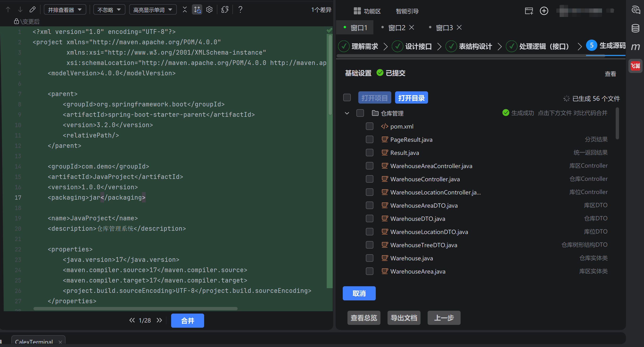Click the swap sides icon
Screen dimensions: 644x347
(225, 10)
